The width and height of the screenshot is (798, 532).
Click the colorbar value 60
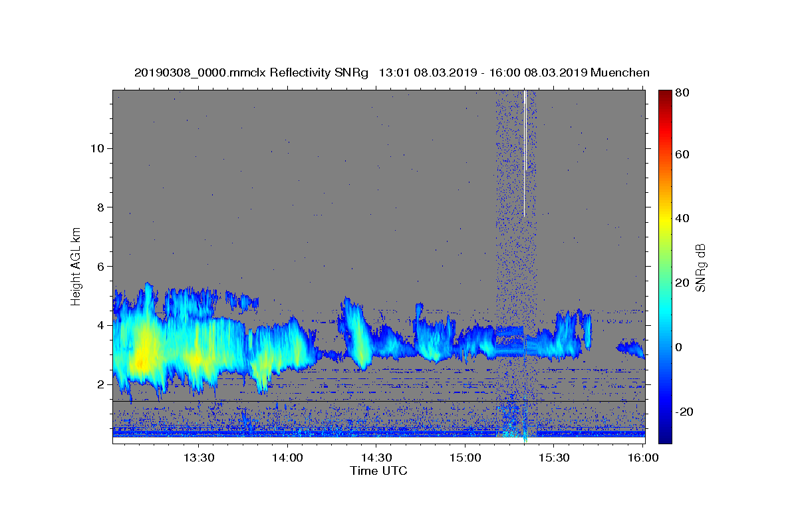[x=682, y=154]
